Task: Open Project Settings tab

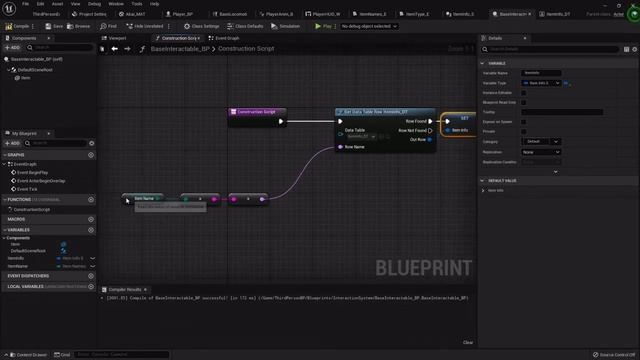Action: pyautogui.click(x=89, y=14)
